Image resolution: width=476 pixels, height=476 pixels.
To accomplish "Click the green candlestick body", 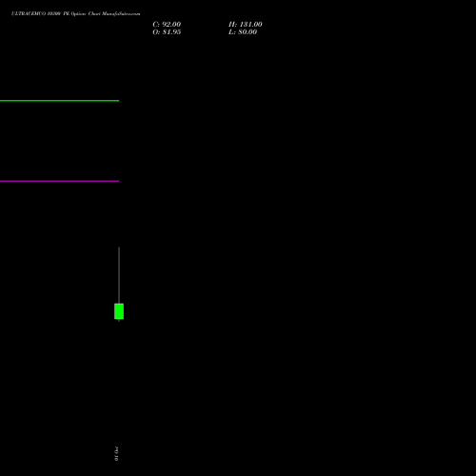I will click(x=119, y=311).
